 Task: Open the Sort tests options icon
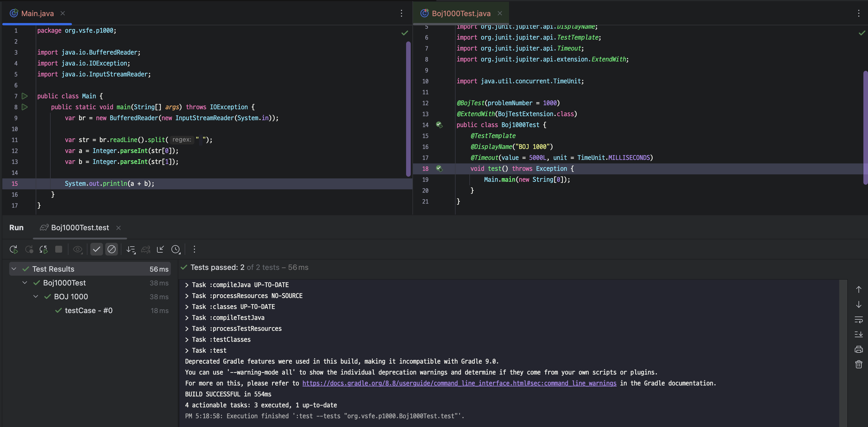coord(131,249)
